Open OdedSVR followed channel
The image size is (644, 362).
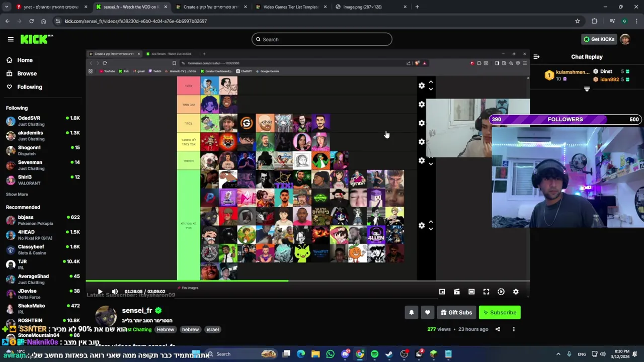click(x=43, y=121)
